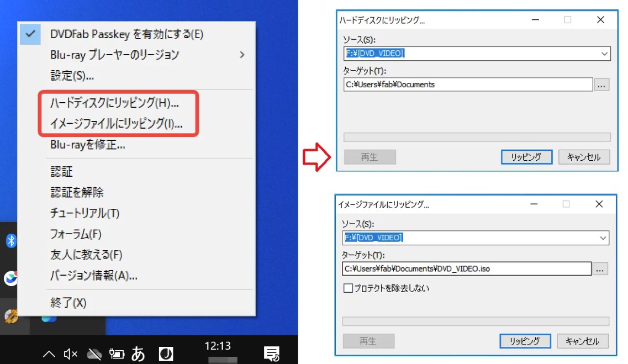Image resolution: width=628 pixels, height=364 pixels.
Task: Click 再生 button in ハードディスクにリッピング window
Action: coord(370,157)
